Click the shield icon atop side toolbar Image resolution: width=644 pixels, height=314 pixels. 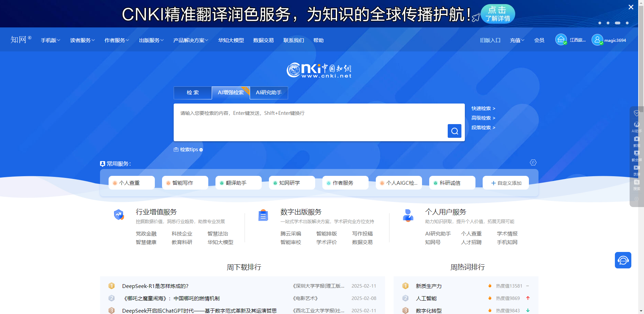(636, 113)
